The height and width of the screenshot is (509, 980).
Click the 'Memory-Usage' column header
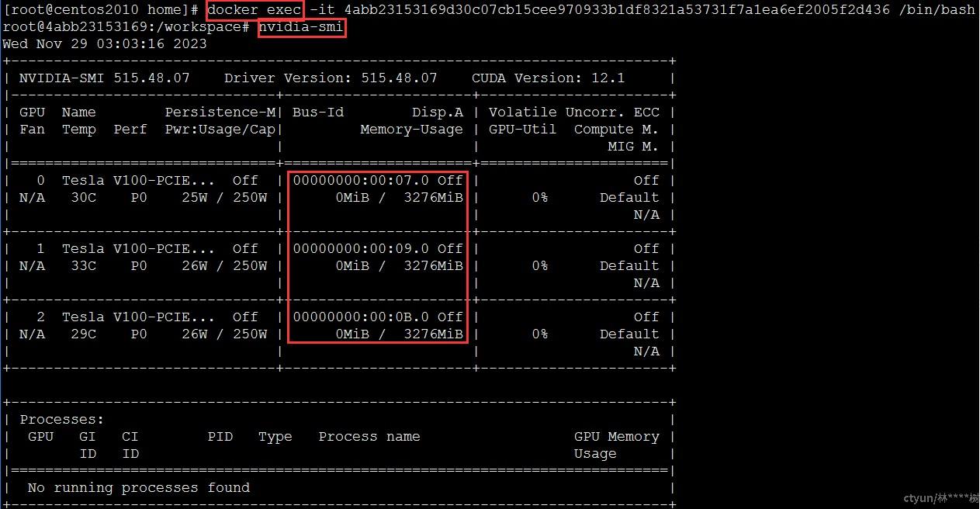[412, 130]
